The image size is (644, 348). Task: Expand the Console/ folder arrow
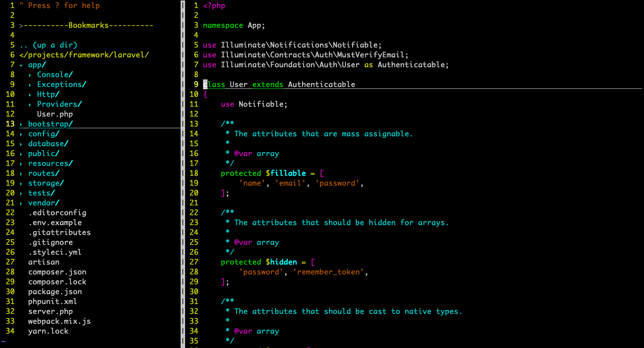30,75
